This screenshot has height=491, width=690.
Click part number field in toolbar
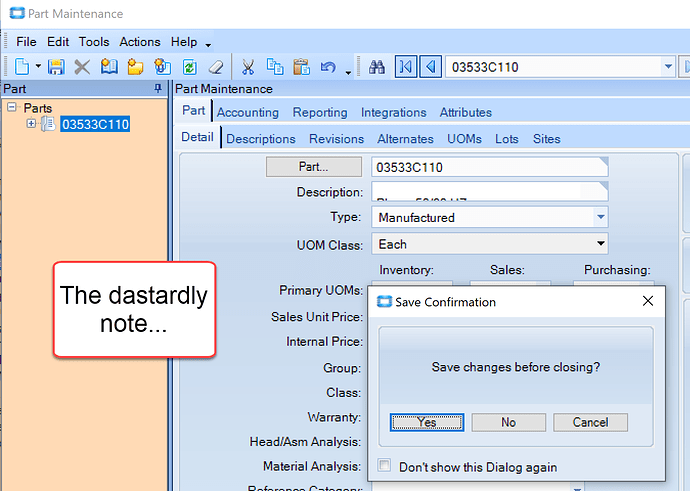[x=554, y=67]
